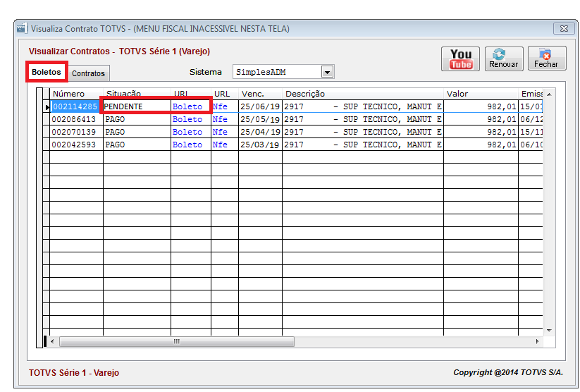The width and height of the screenshot is (580, 392).
Task: Click the horizontal scrollbar left arrow
Action: point(52,341)
